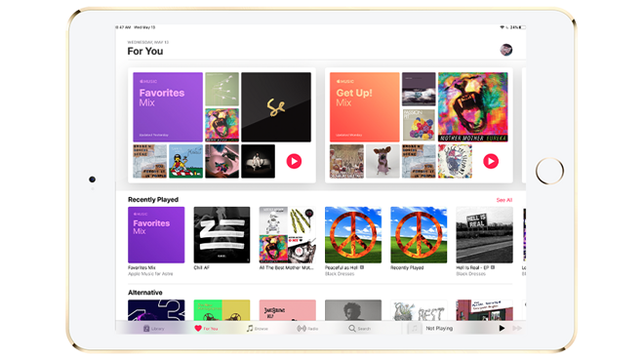
Task: Open the green and yellow Alternative album tile
Action: pyautogui.click(x=221, y=310)
